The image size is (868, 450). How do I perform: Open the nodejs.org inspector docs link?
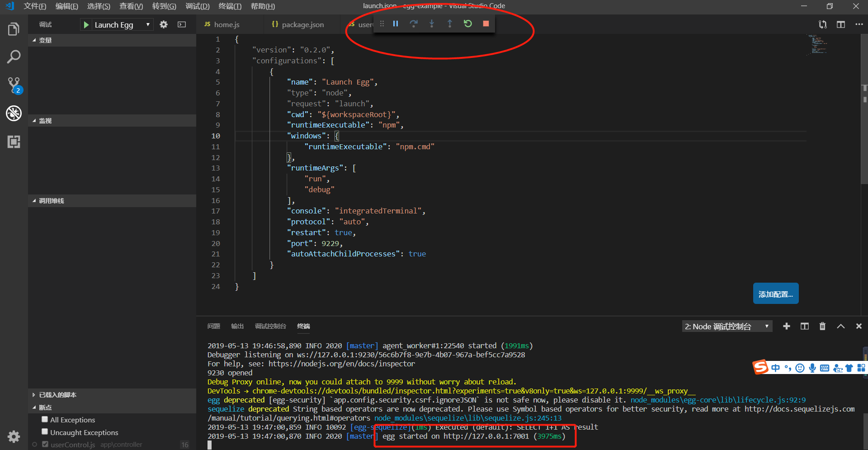pos(341,364)
